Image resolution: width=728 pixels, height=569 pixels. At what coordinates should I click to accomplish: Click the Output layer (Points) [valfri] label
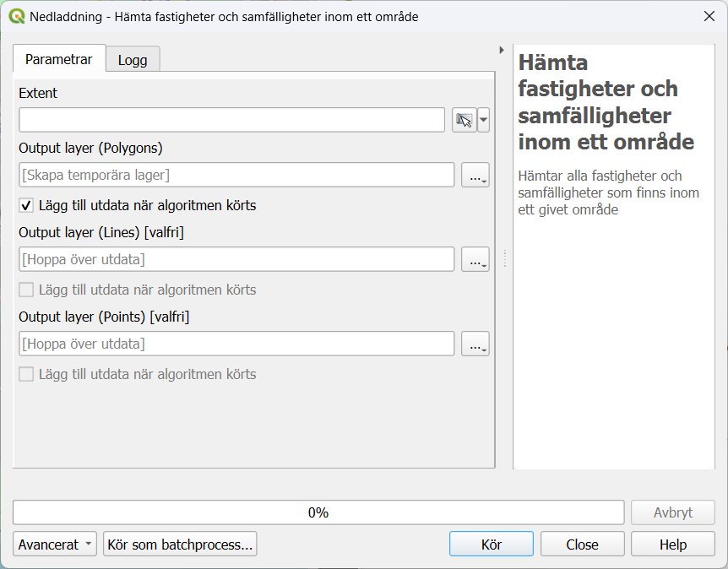pyautogui.click(x=104, y=317)
